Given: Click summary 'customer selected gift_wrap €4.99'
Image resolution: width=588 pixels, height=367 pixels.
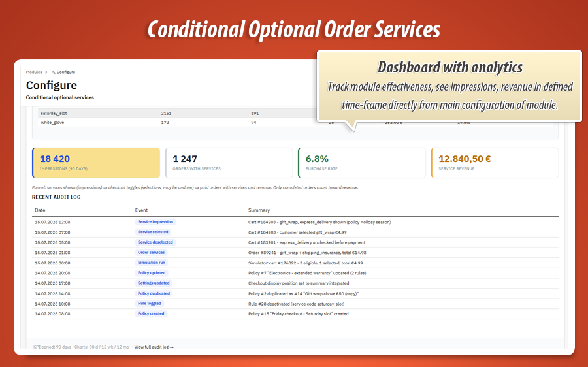Looking at the screenshot, I should point(297,232).
